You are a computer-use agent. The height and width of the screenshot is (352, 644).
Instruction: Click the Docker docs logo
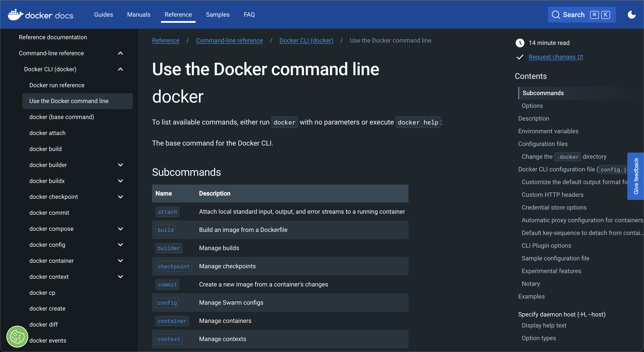click(40, 14)
